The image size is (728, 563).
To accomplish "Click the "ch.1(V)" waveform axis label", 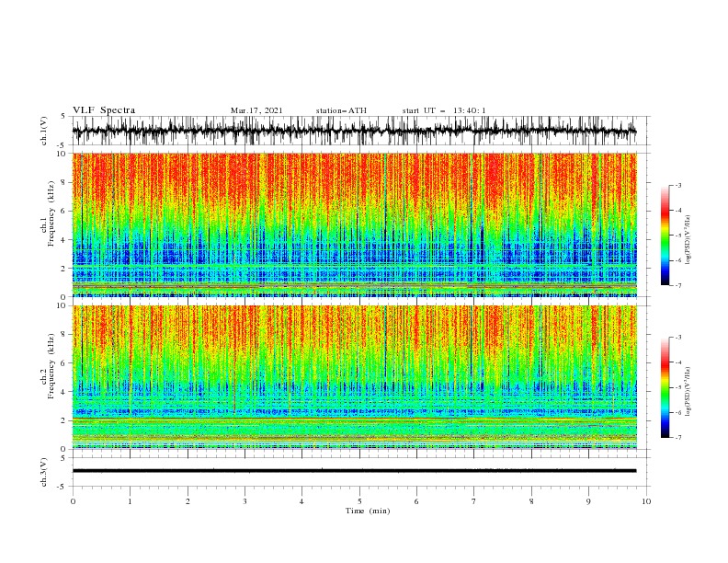I will tap(44, 131).
